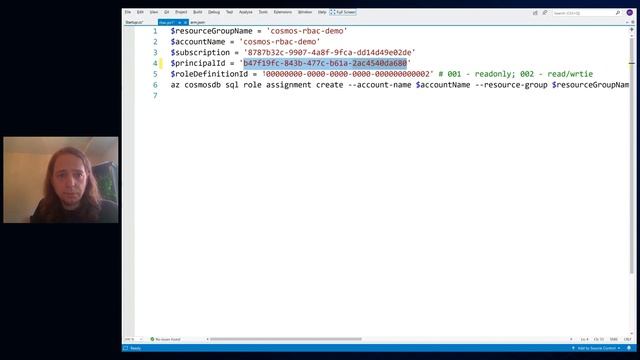
Task: Click the highlighted principalId GUID
Action: (x=325, y=63)
